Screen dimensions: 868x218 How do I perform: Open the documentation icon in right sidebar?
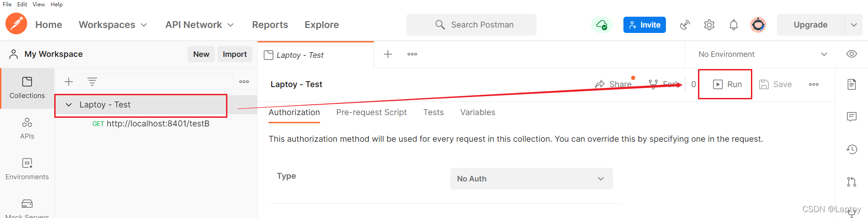[x=852, y=84]
